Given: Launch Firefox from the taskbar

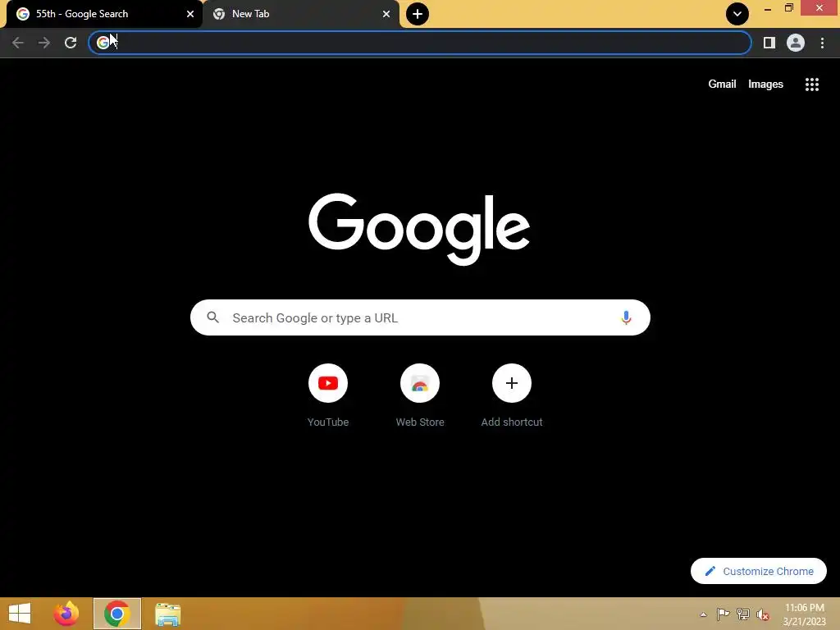Looking at the screenshot, I should point(66,614).
